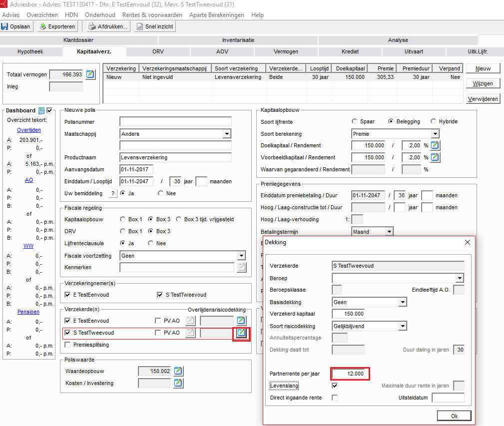Select Nee for Lijfrenteclausule
504x426 pixels.
point(150,243)
